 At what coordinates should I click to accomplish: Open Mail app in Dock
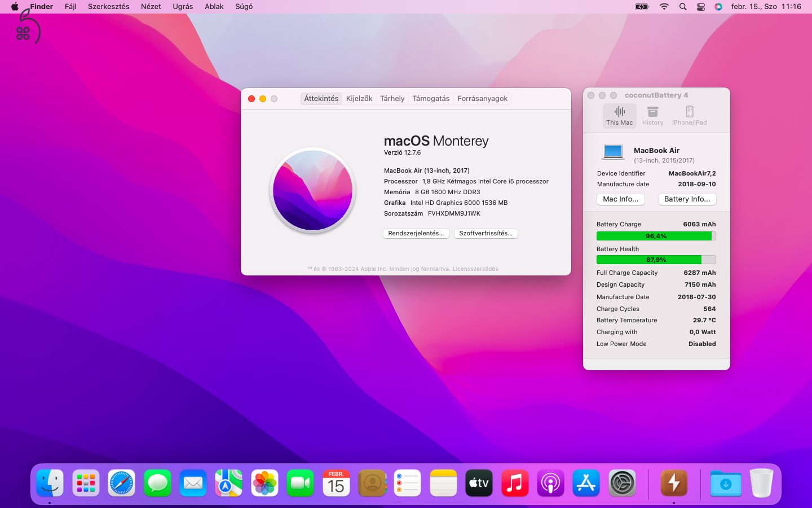(193, 483)
